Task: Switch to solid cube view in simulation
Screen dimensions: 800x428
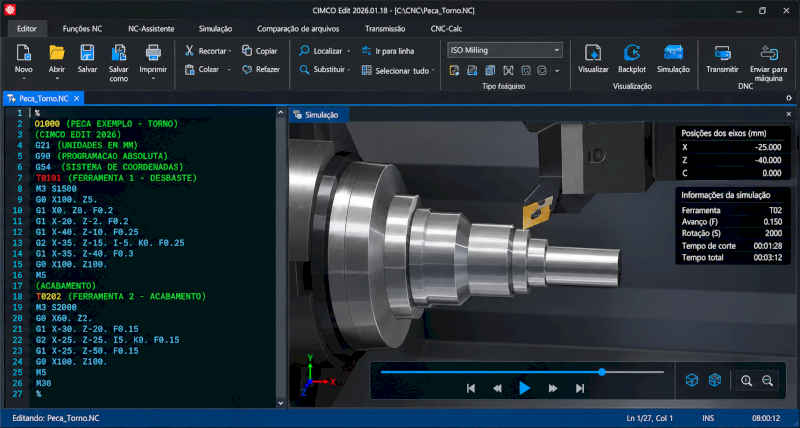Action: coord(692,380)
